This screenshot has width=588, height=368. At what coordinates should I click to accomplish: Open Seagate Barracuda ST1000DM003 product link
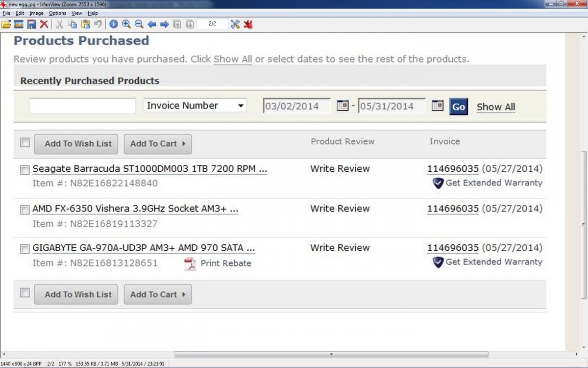click(150, 169)
